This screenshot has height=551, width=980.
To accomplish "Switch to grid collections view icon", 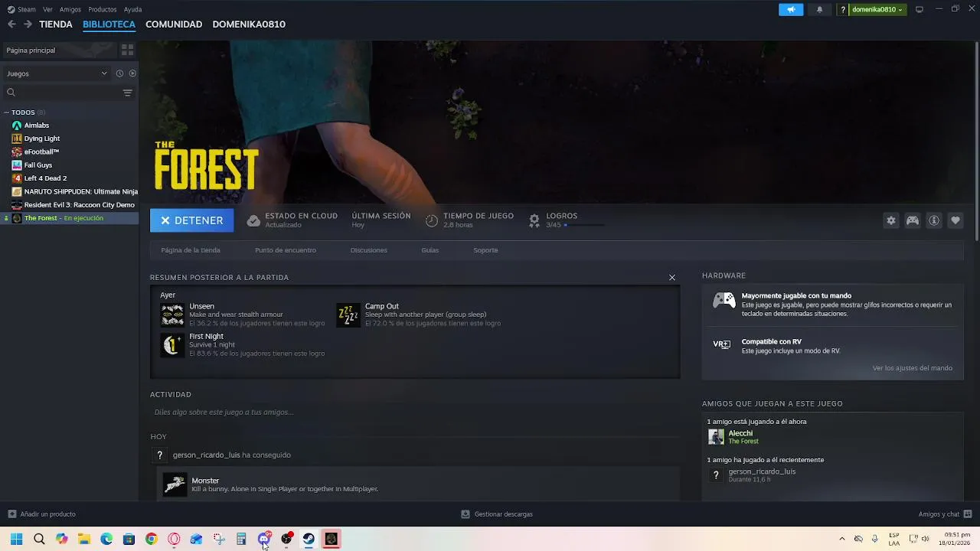I will [x=127, y=50].
